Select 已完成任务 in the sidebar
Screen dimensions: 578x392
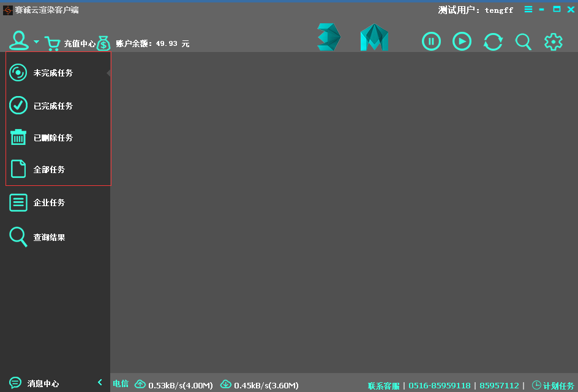point(53,106)
